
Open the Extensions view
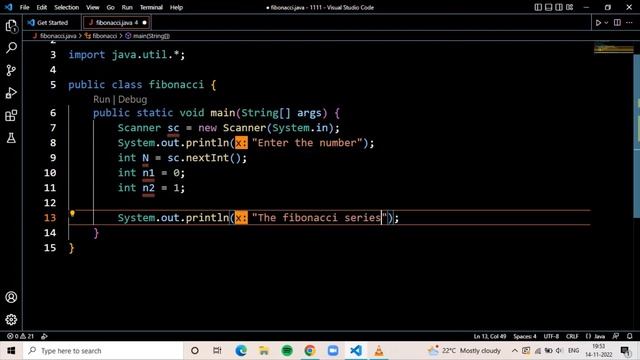click(x=11, y=116)
